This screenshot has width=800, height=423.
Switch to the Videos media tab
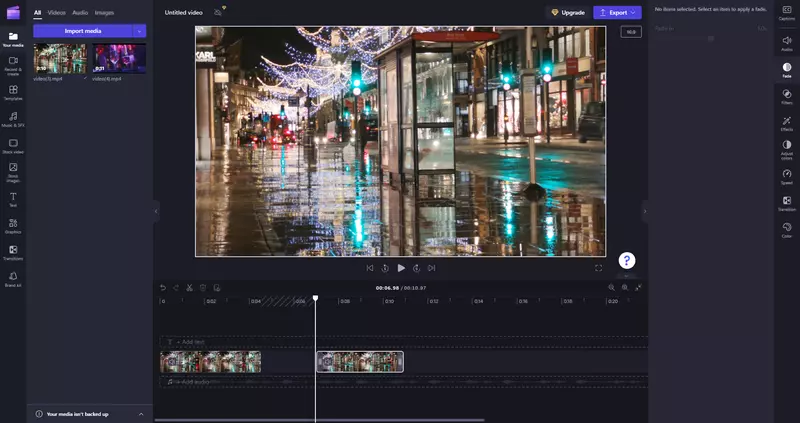click(56, 13)
